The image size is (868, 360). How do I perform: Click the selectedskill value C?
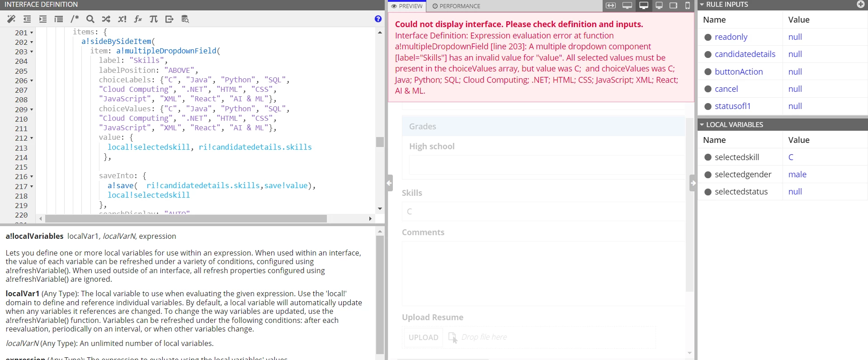[791, 157]
